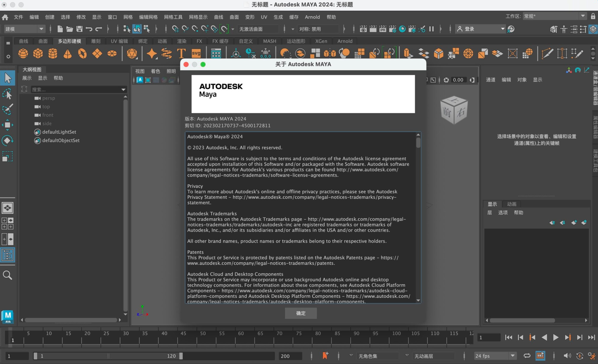Toggle auto keyframe button
The image size is (598, 364).
point(580,356)
